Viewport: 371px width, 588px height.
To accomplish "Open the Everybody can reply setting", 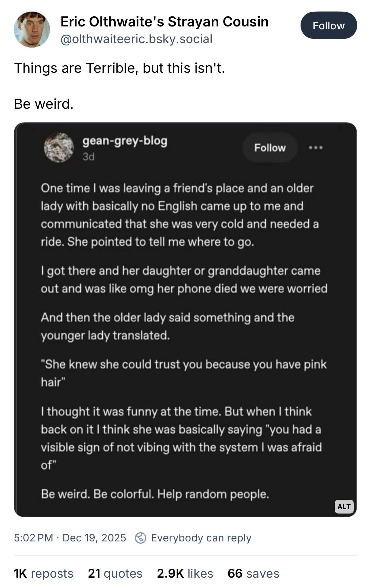I will [201, 538].
